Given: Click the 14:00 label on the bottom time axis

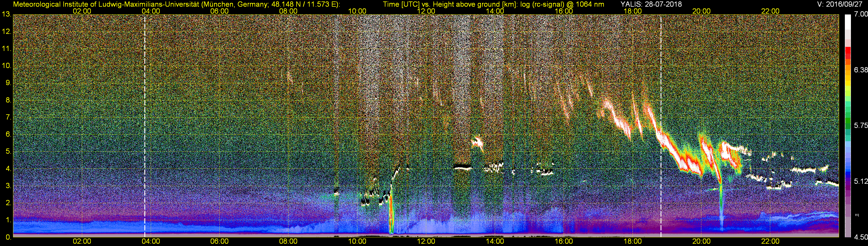Looking at the screenshot, I should tap(495, 241).
